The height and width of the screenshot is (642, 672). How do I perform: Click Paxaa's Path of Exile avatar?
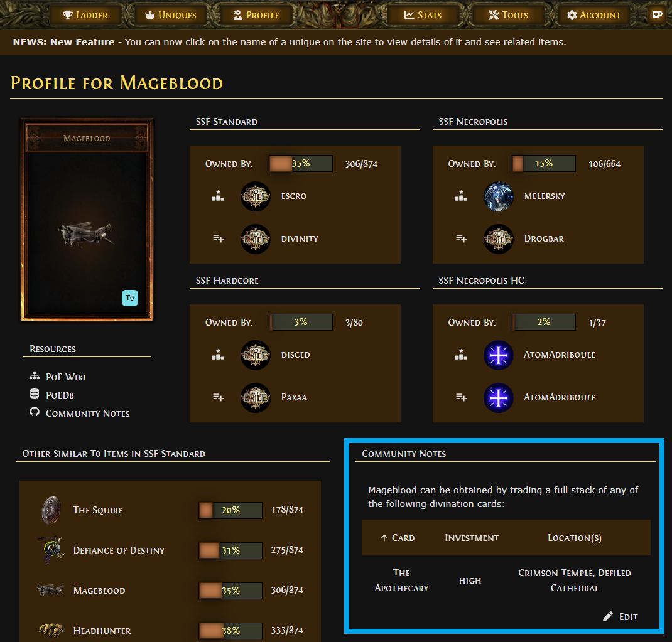coord(256,397)
